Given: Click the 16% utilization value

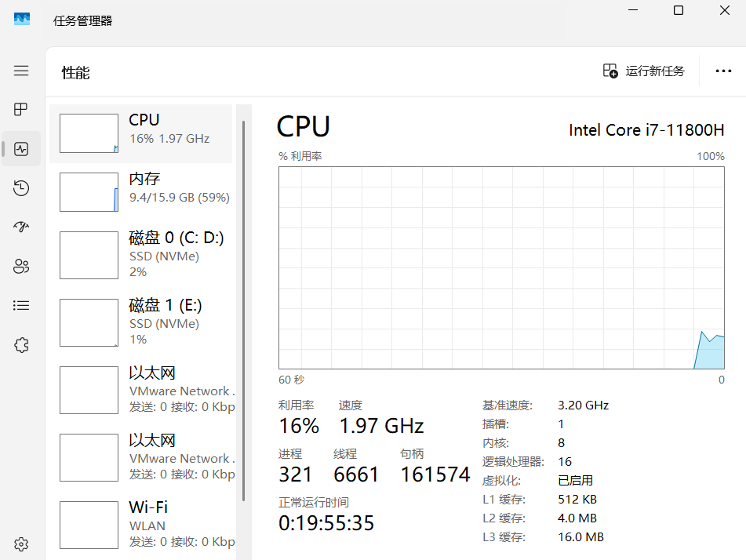Looking at the screenshot, I should click(299, 425).
